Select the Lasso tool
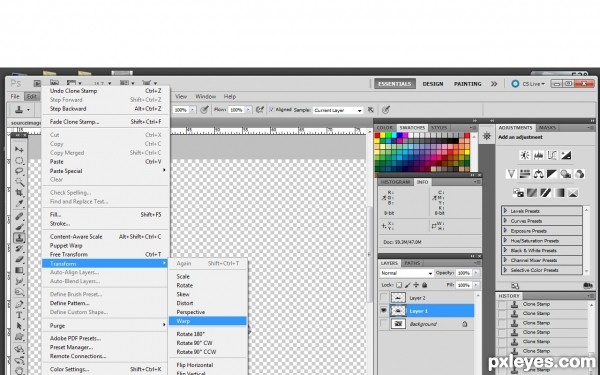The height and width of the screenshot is (375, 600). tap(19, 171)
